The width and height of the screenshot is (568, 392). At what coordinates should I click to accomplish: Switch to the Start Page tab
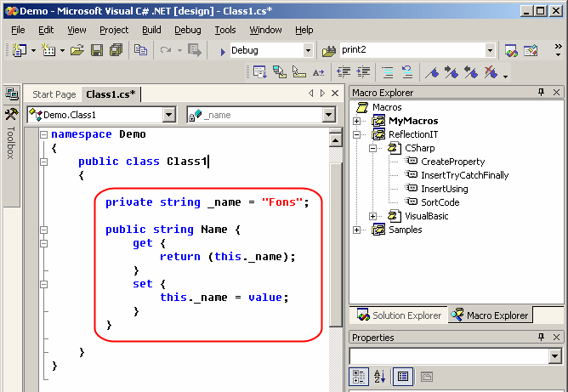pos(54,94)
